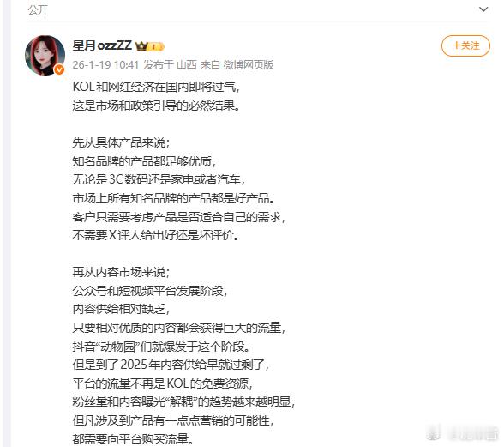Click the line mentioning 抖音“动物园”
504x447 pixels.
tap(161, 347)
